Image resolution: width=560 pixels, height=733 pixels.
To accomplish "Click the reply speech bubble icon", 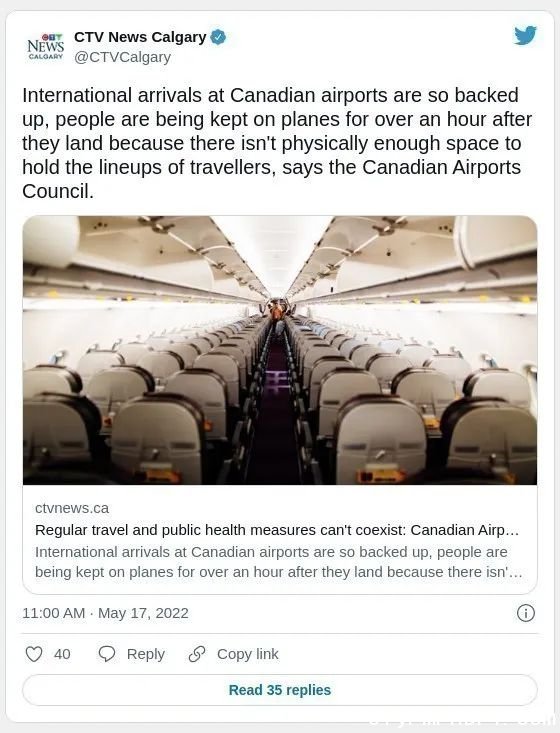I will [107, 654].
